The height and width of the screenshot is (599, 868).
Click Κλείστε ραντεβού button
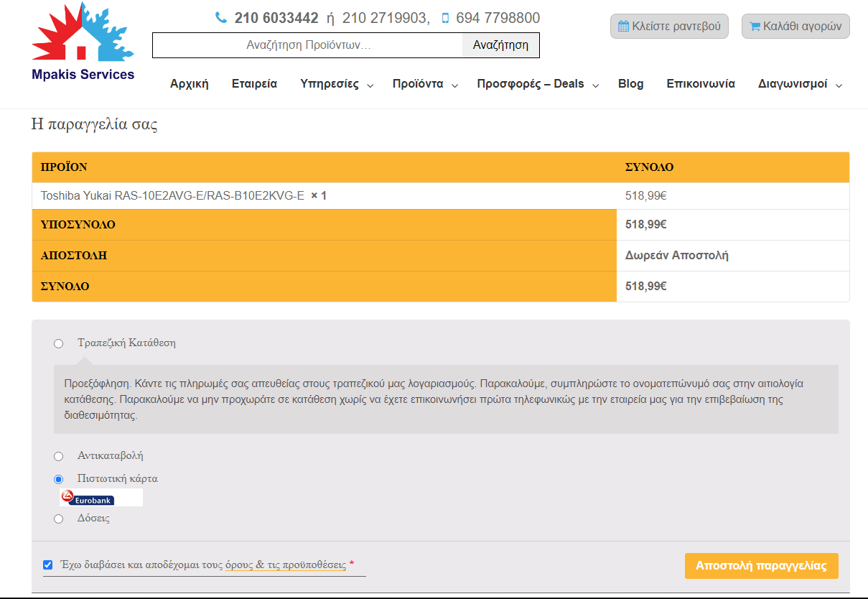coord(669,27)
